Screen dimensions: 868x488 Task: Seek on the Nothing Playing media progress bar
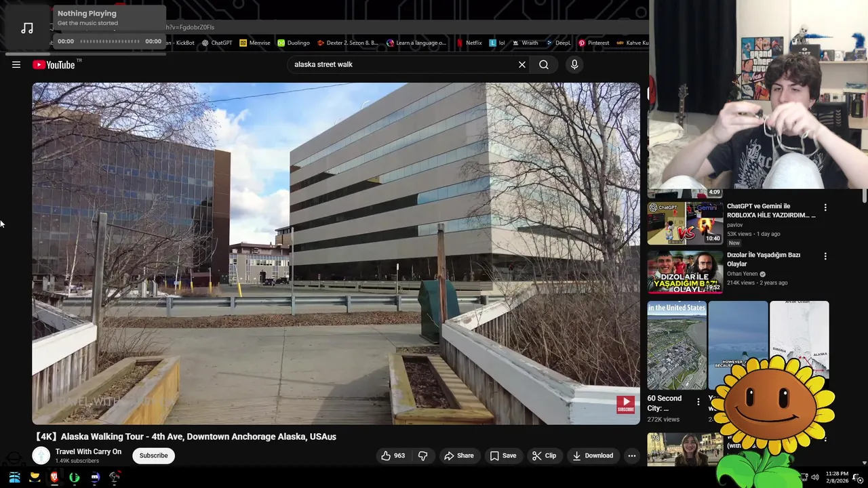(x=111, y=41)
